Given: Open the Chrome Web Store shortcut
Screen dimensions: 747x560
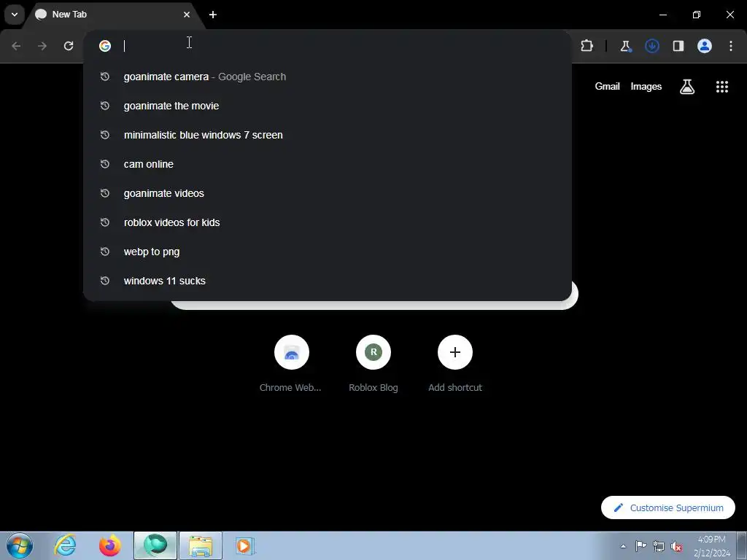Looking at the screenshot, I should (291, 364).
